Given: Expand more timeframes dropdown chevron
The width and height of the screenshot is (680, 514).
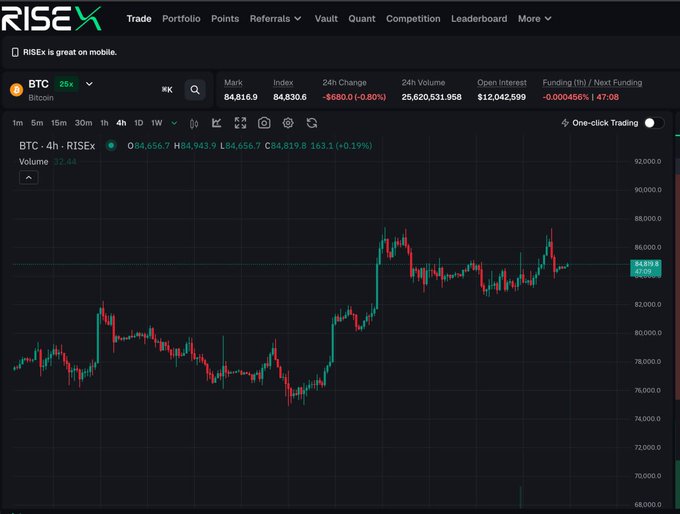Looking at the screenshot, I should click(x=174, y=123).
